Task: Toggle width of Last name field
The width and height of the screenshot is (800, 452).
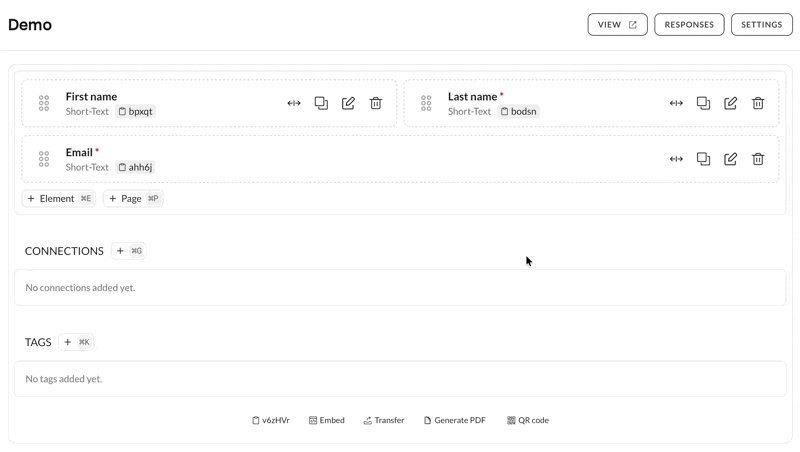Action: [676, 103]
